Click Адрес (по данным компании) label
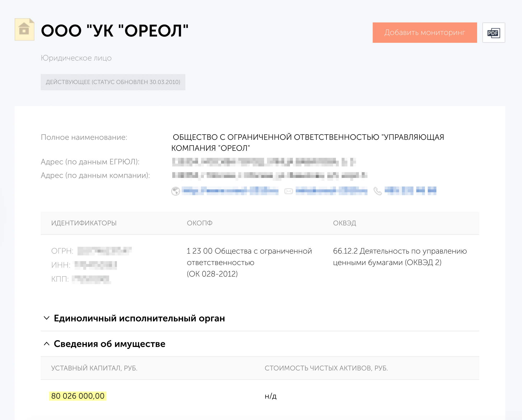The image size is (522, 420). click(x=95, y=175)
